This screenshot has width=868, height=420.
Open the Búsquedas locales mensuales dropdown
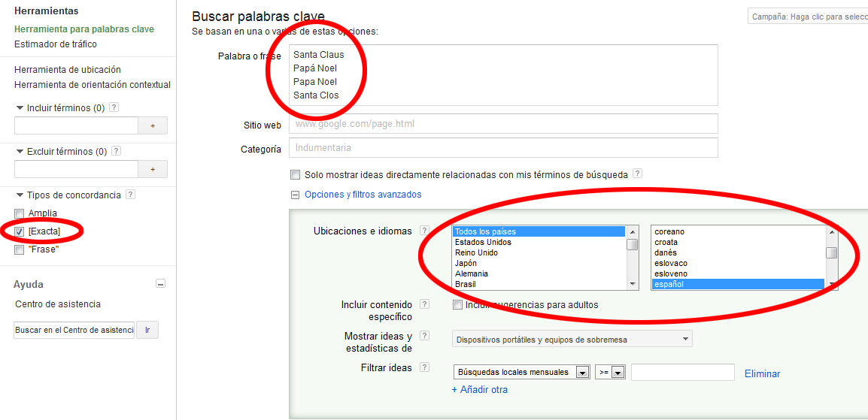pyautogui.click(x=521, y=373)
